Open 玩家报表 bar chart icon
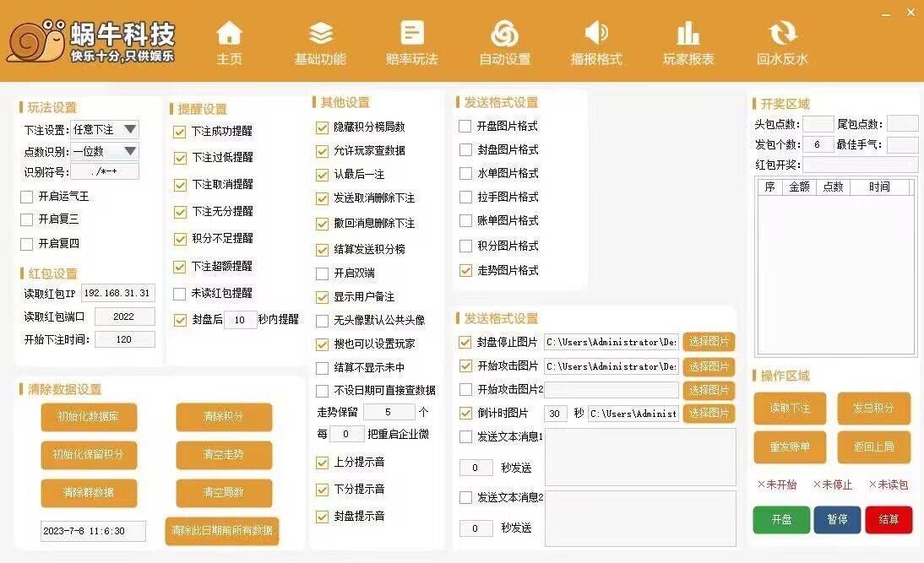 (688, 33)
